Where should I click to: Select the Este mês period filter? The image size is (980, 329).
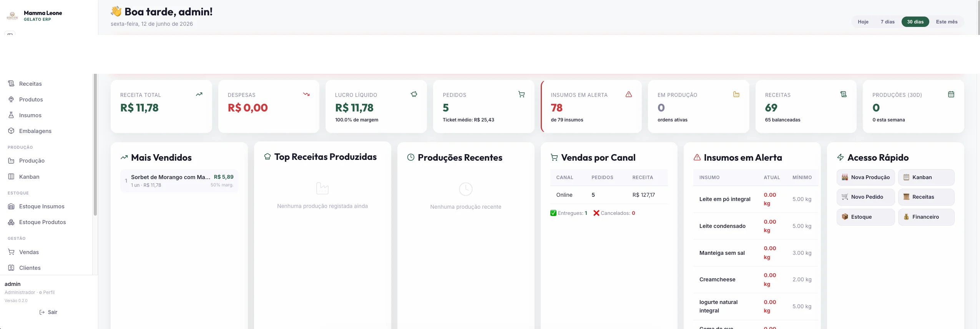[947, 22]
